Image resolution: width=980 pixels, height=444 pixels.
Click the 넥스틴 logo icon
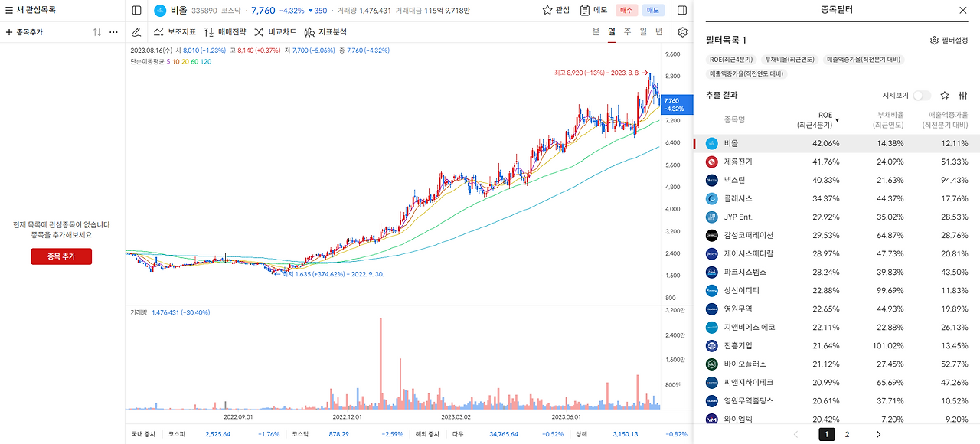click(x=711, y=180)
